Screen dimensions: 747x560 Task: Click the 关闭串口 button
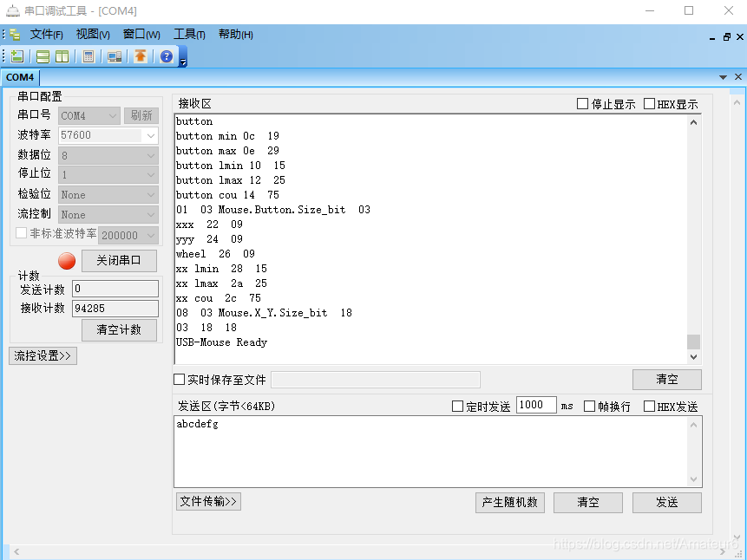tap(119, 261)
